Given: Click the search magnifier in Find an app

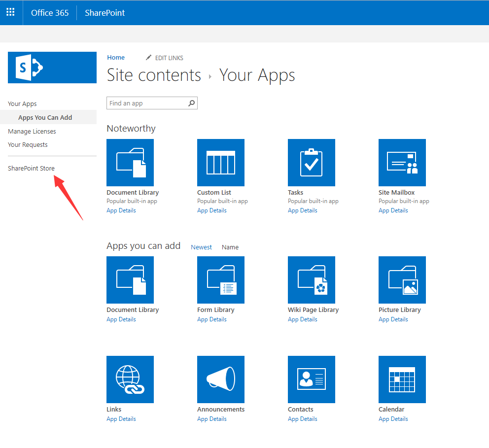Looking at the screenshot, I should tap(191, 103).
